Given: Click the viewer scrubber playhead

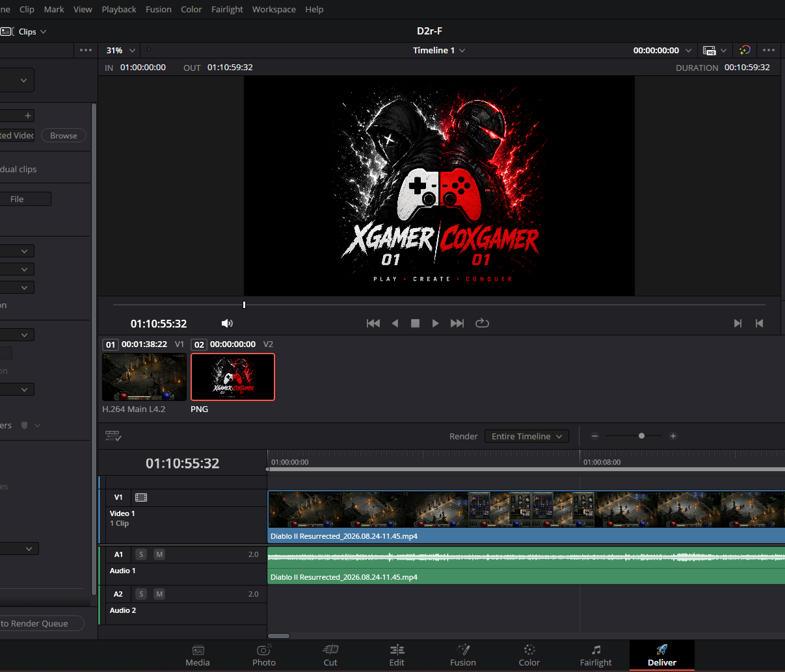Looking at the screenshot, I should [x=244, y=304].
